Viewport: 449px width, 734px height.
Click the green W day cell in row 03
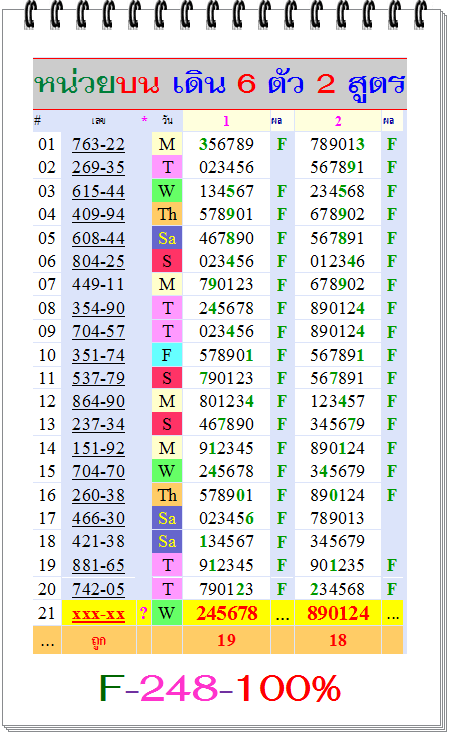click(x=167, y=191)
